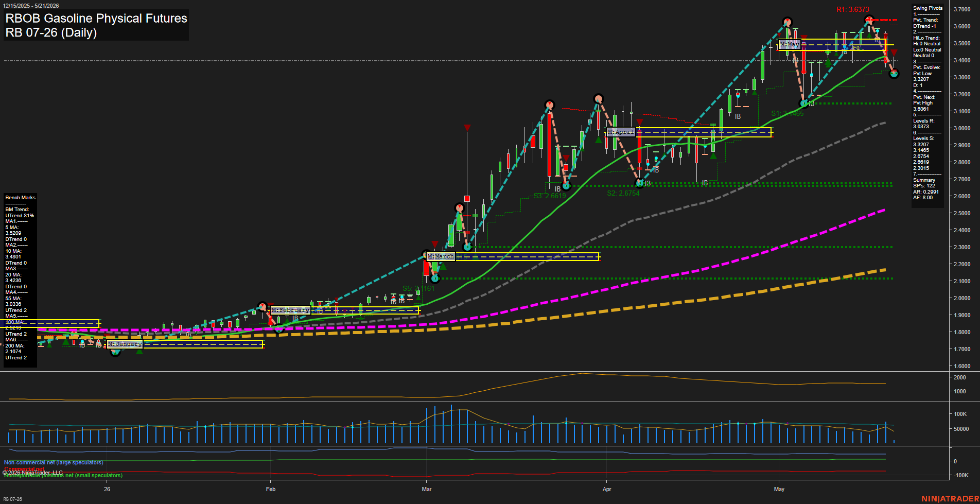Click the swing low pivot marker beside S2: 2.6754
The image size is (980, 504).
click(640, 183)
